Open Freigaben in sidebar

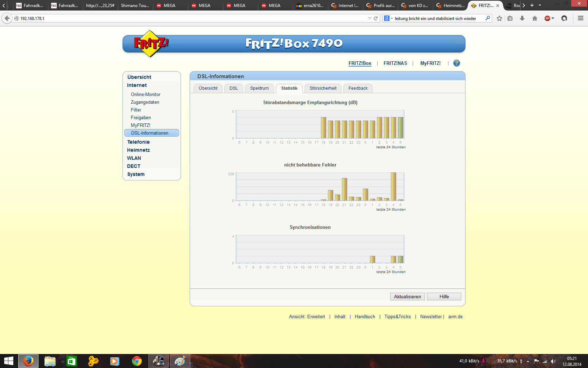click(x=141, y=118)
